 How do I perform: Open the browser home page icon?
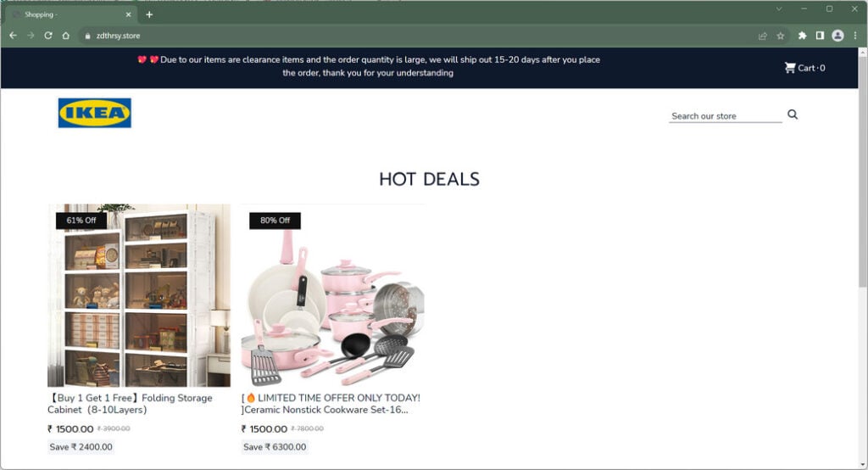66,36
